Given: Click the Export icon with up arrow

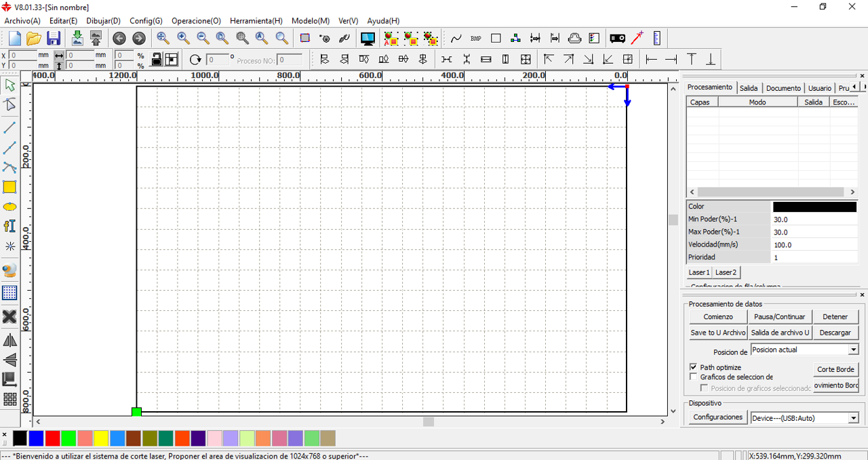Looking at the screenshot, I should tap(96, 39).
